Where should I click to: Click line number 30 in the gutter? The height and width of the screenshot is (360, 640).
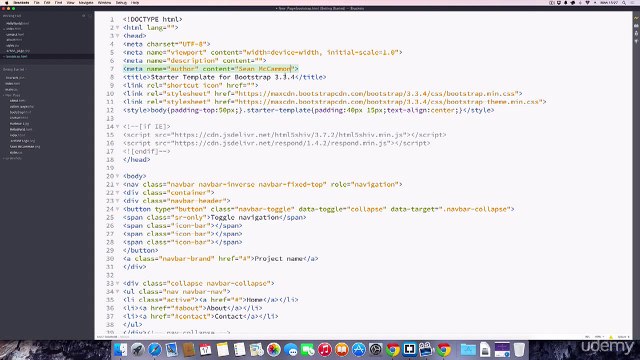pyautogui.click(x=110, y=258)
